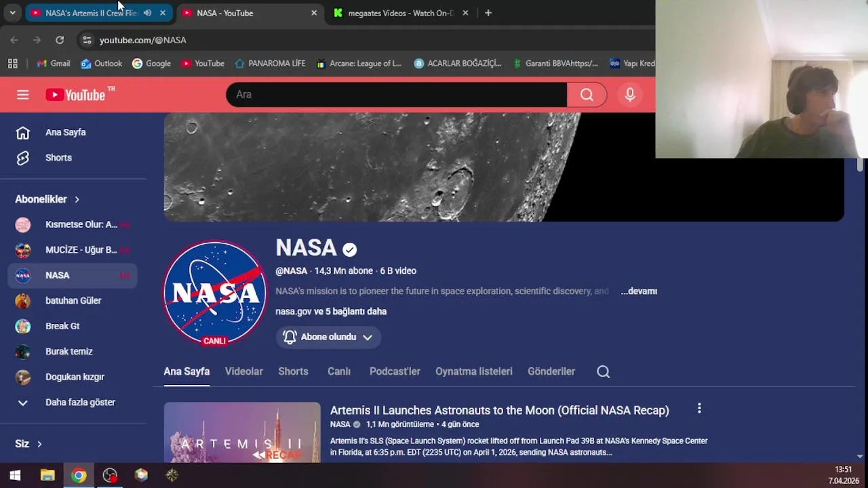Click the search magnifier button
This screenshot has height=488, width=868.
[587, 95]
